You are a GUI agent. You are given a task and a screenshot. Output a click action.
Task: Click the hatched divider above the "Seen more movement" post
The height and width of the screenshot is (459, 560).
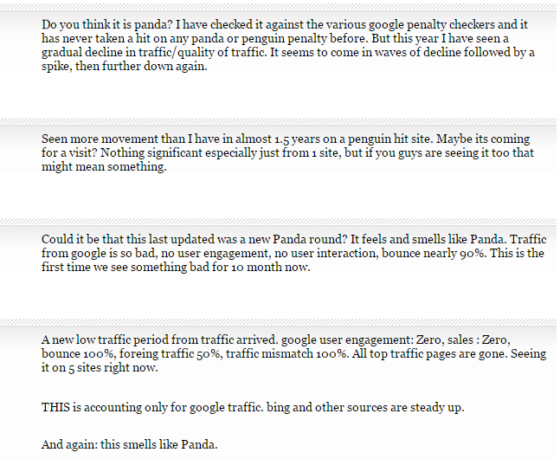tap(279, 121)
